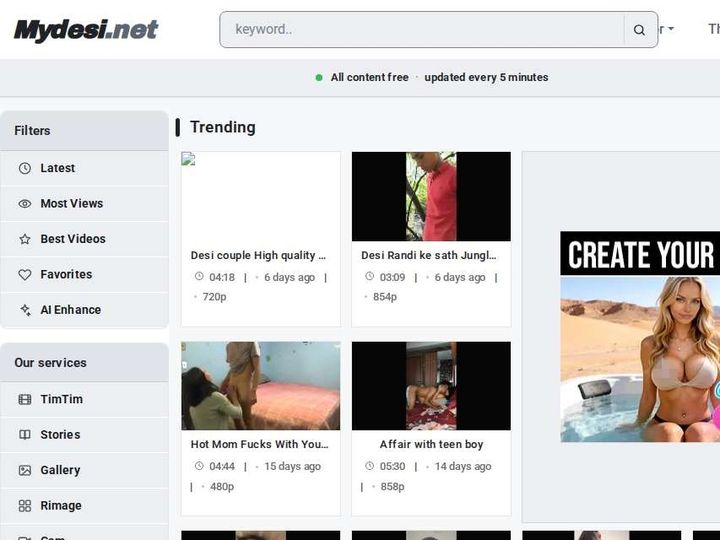Click the Trending section heading
Screen dimensions: 720x540
point(223,127)
